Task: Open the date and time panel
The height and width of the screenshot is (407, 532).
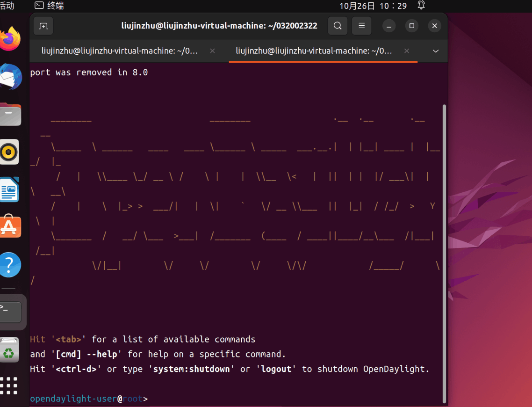Action: coord(373,6)
